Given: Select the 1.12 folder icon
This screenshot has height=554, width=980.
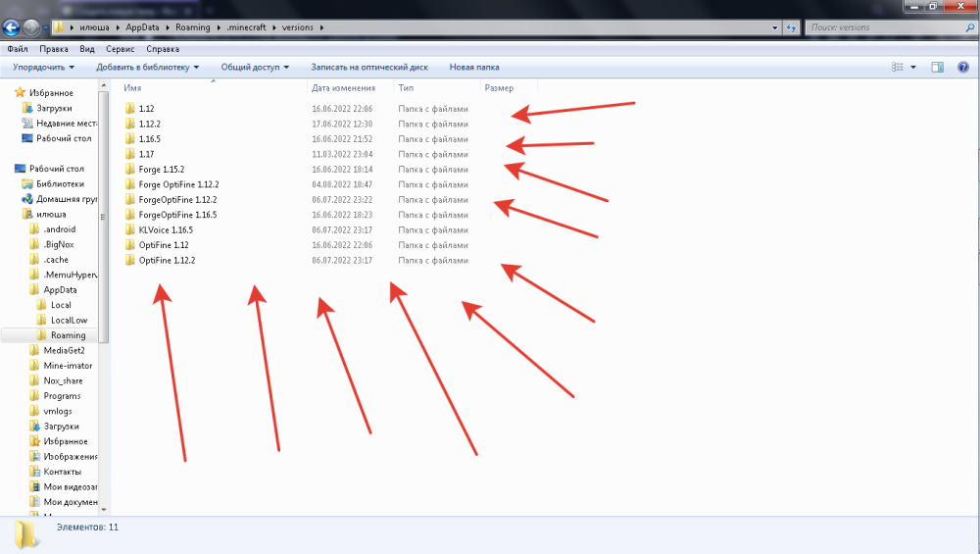Looking at the screenshot, I should [x=130, y=108].
